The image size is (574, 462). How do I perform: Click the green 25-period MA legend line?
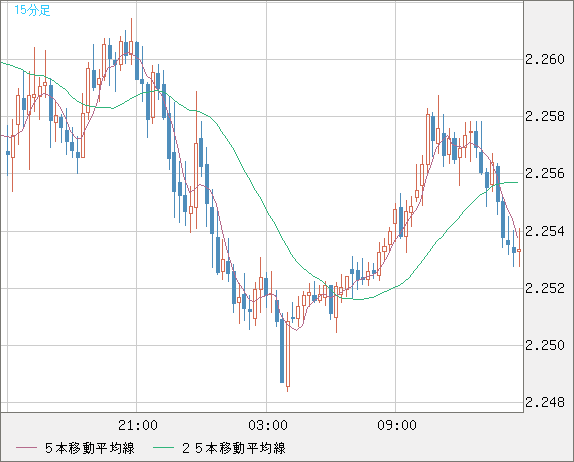(x=163, y=448)
